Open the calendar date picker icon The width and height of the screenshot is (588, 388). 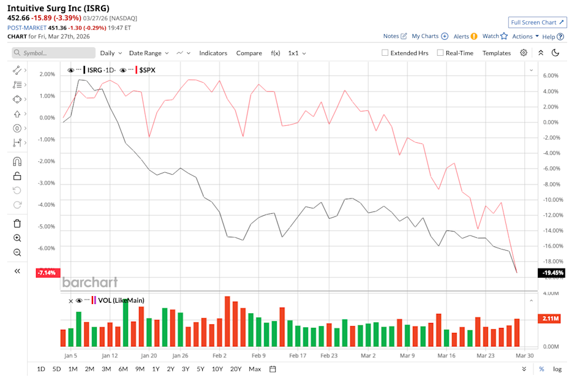coord(273,369)
